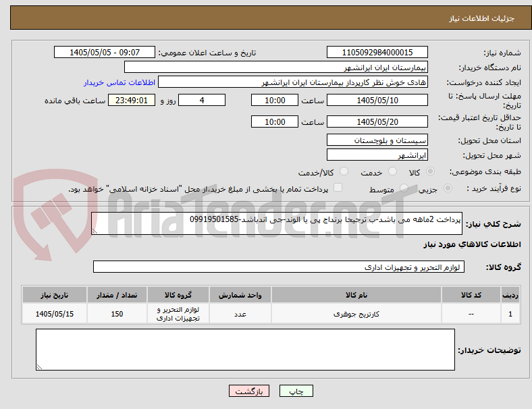532x409 pixels.
Task: Click the بازگشت back button
Action: (249, 391)
